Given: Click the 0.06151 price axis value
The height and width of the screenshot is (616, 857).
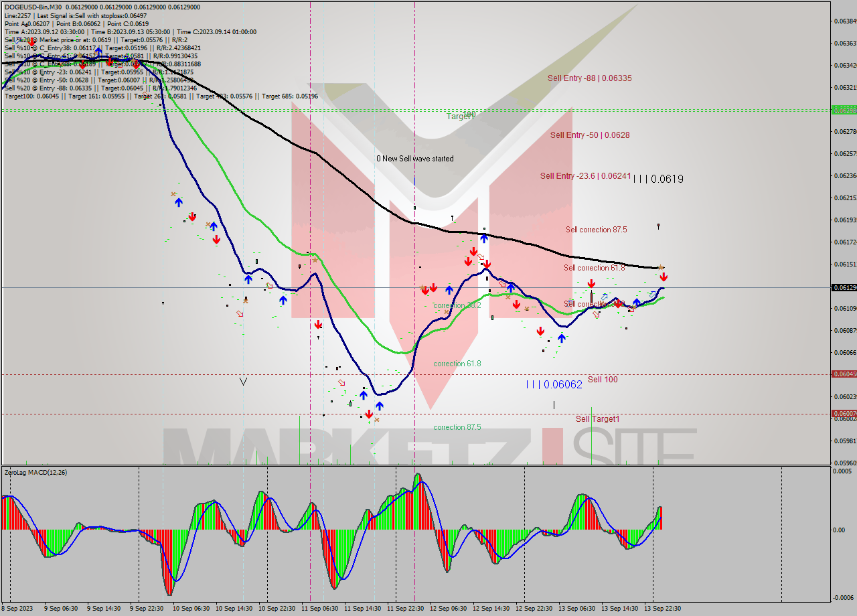Looking at the screenshot, I should coord(845,264).
